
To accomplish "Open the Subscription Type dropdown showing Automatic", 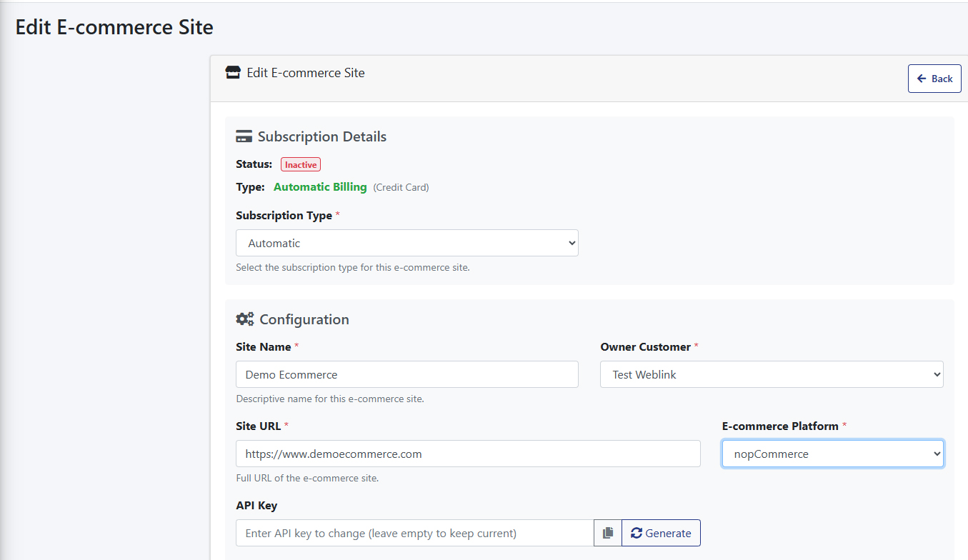I will [406, 243].
